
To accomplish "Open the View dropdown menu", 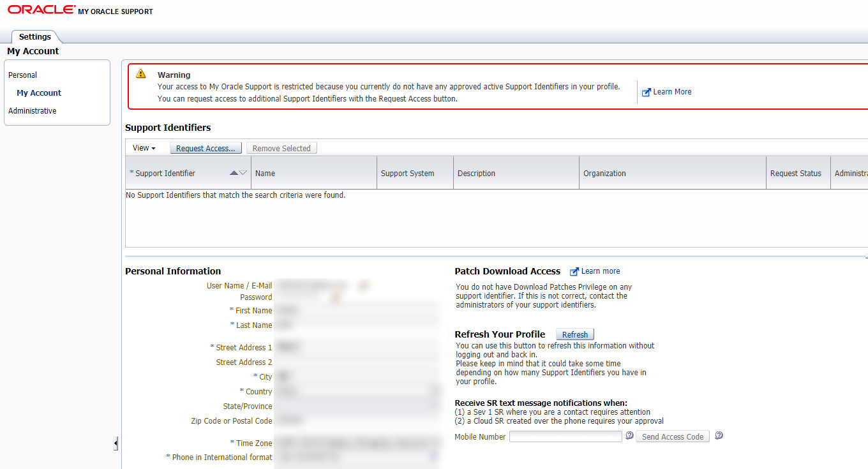I will click(x=144, y=148).
